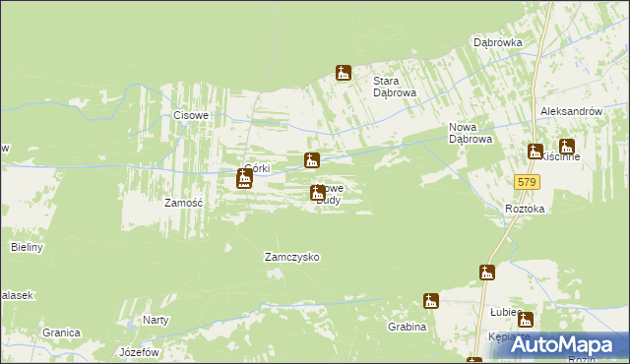Click the church icon right of Kiścinne label

[x=567, y=147]
